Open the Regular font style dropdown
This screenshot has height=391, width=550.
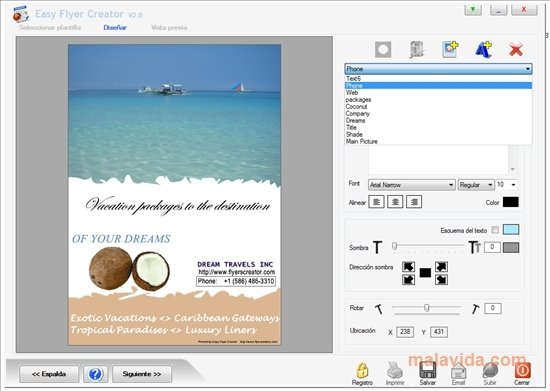click(x=476, y=185)
